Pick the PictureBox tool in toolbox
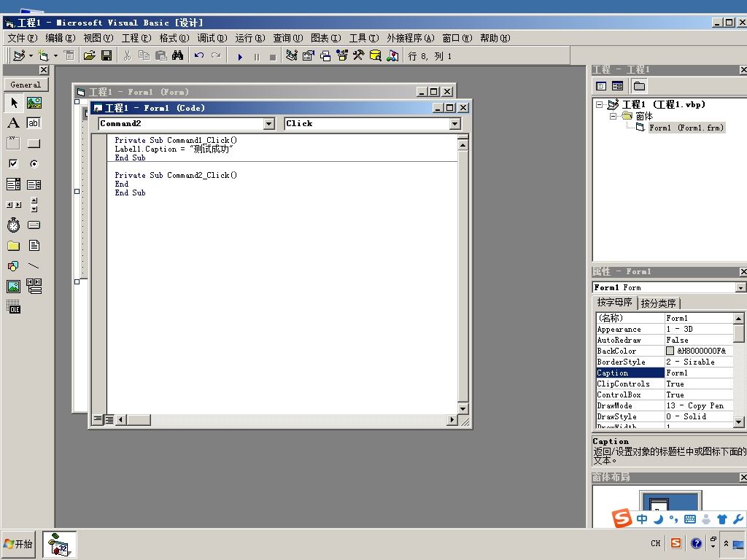The image size is (747, 560). coord(34,102)
